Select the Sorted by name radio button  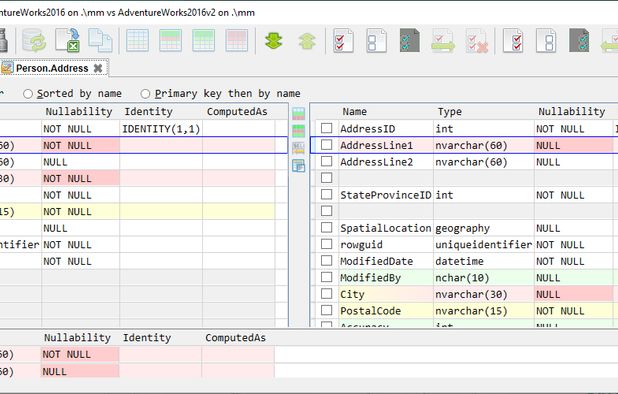28,94
